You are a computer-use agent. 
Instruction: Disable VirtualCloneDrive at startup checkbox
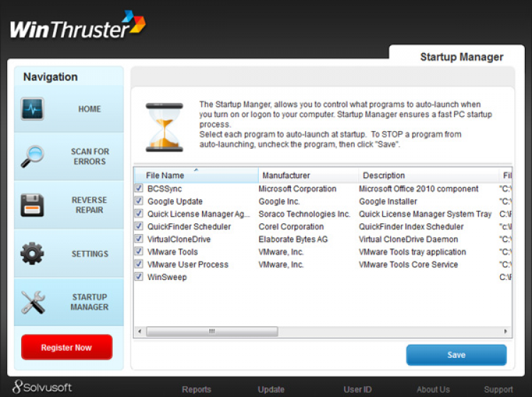(139, 239)
